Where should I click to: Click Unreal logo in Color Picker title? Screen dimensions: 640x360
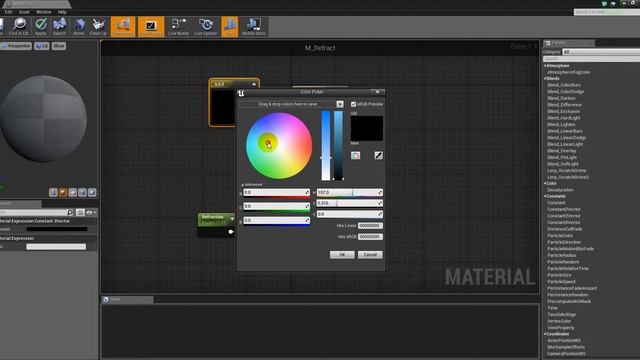[241, 93]
